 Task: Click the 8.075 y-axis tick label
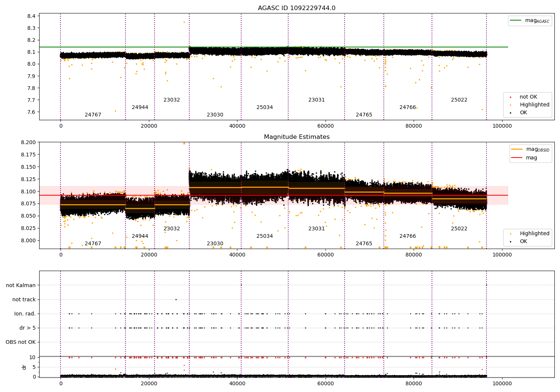click(x=28, y=203)
